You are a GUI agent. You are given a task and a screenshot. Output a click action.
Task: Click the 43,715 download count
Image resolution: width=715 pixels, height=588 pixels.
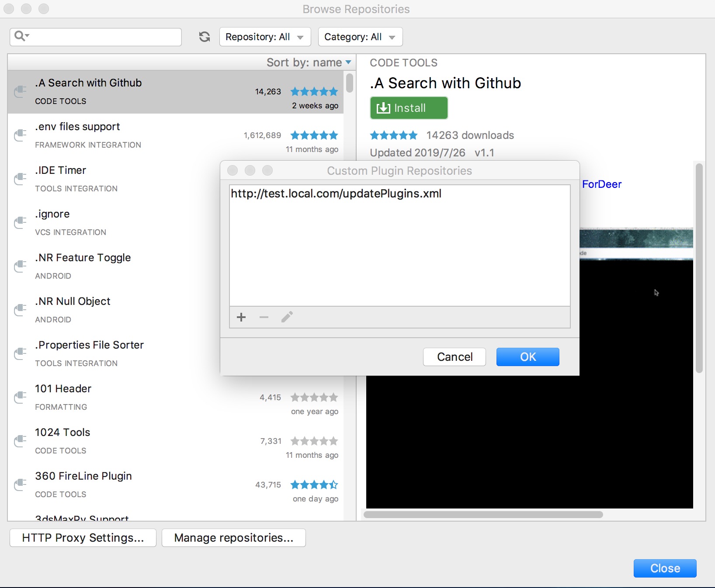[x=268, y=485]
